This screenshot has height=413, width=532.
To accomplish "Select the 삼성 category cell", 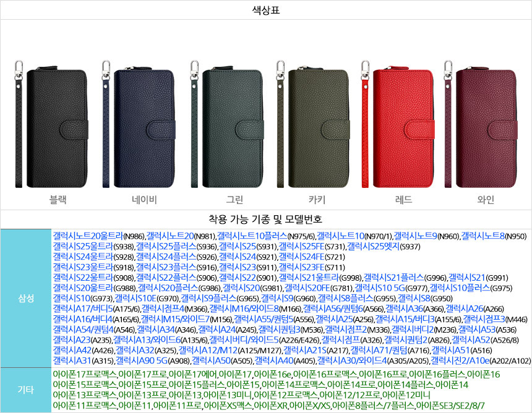I will [26, 298].
